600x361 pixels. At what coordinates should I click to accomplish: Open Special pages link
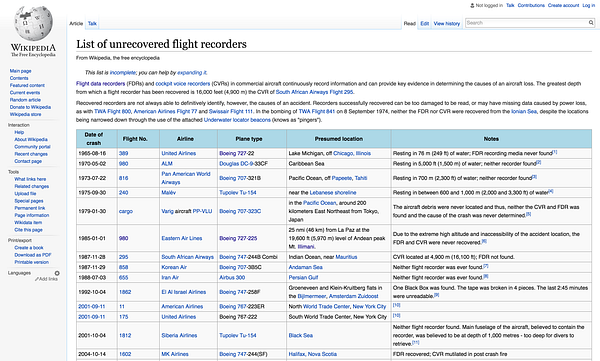coord(29,201)
